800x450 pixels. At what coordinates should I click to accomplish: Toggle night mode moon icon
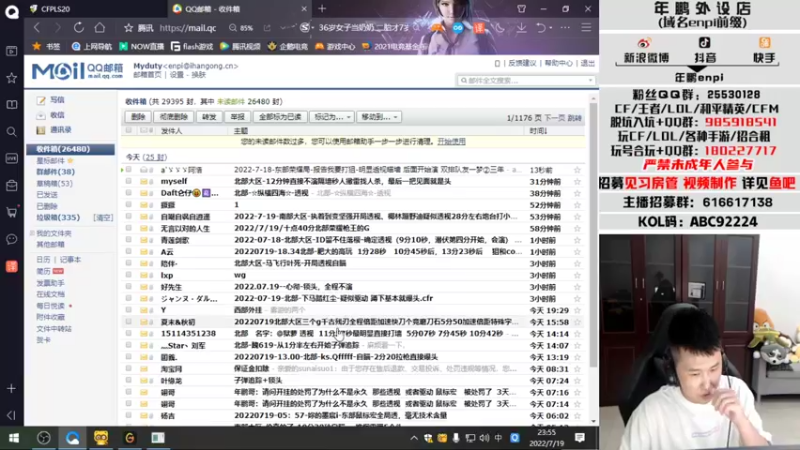click(500, 28)
